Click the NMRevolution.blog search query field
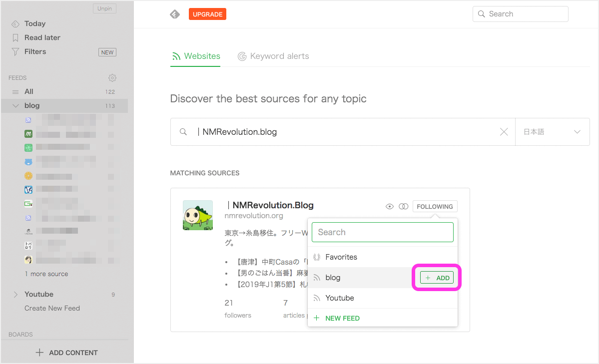This screenshot has height=364, width=599. pyautogui.click(x=343, y=132)
